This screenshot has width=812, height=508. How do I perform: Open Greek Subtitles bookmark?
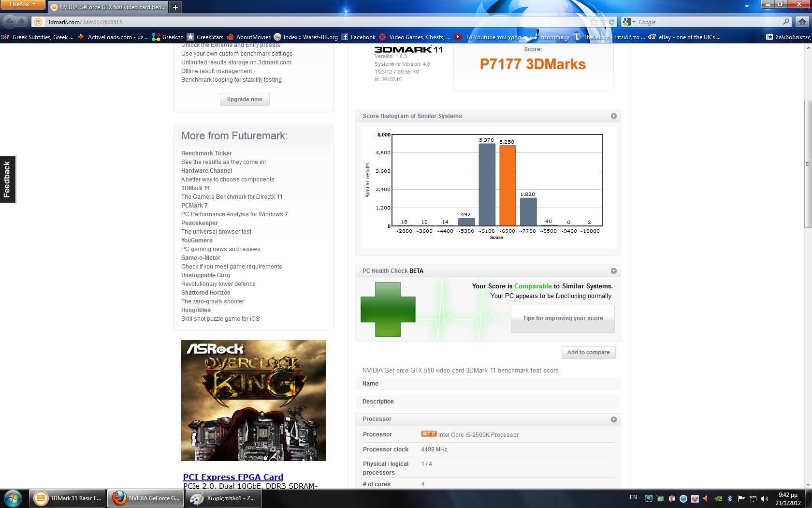point(38,37)
